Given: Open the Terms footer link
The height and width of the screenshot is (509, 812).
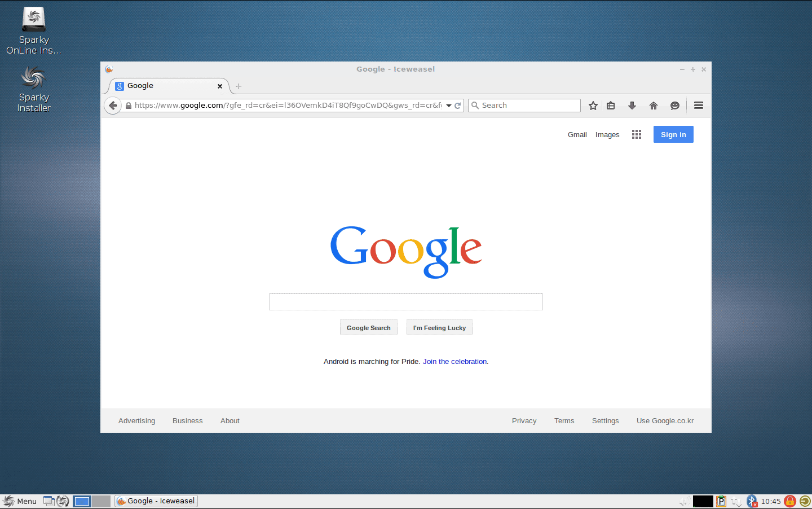Looking at the screenshot, I should coord(564,421).
